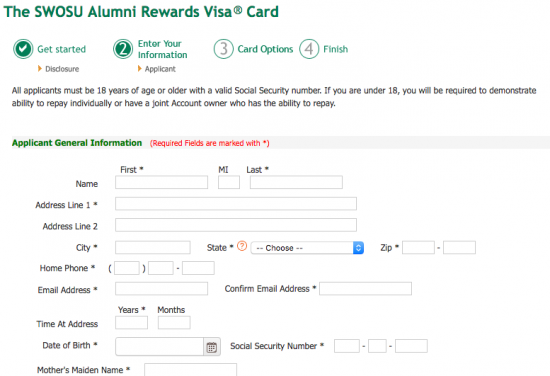Click the Applicant arrow under Enter Your Information
This screenshot has width=550, height=376.
click(x=140, y=68)
